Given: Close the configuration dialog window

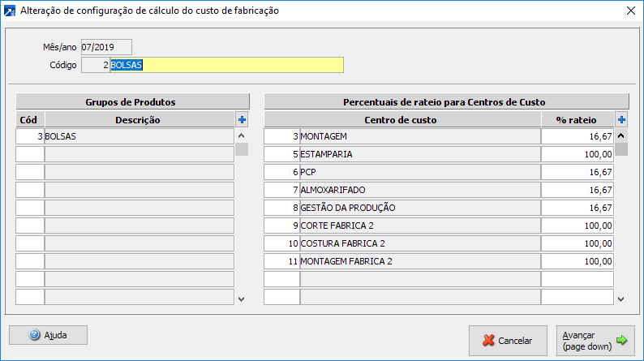Looking at the screenshot, I should pyautogui.click(x=631, y=11).
